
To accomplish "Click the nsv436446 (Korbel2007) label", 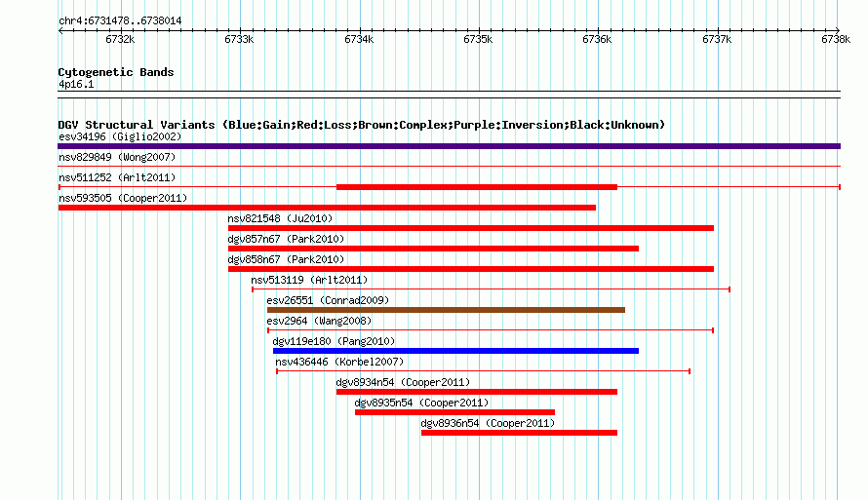I will pyautogui.click(x=340, y=362).
